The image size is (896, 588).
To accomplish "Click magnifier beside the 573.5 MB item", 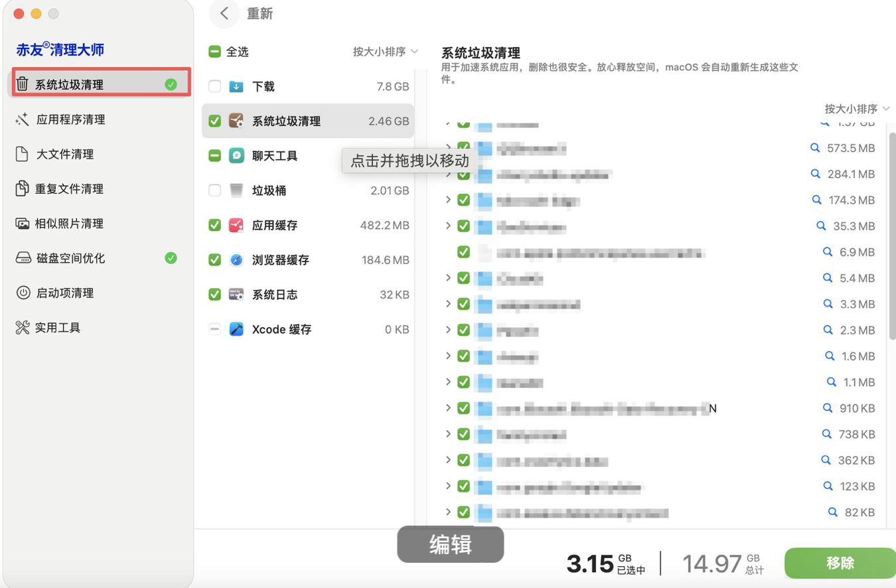I will tap(816, 148).
